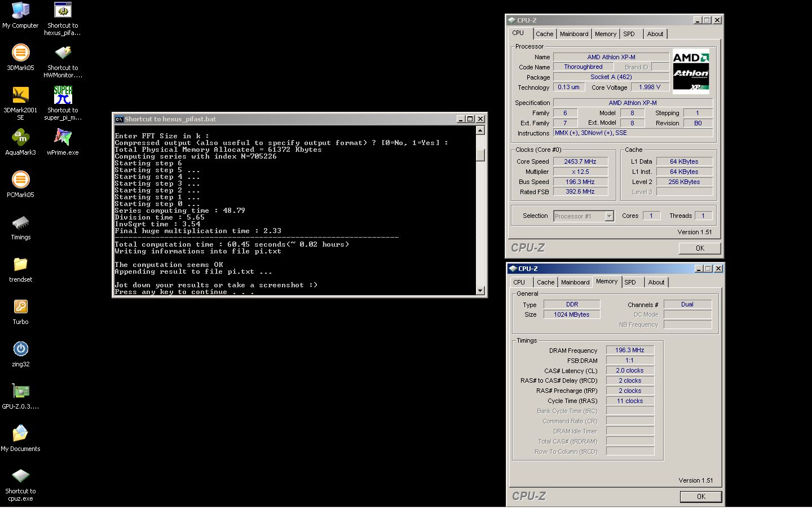Click the Level 2 256 KBytes value

(685, 182)
